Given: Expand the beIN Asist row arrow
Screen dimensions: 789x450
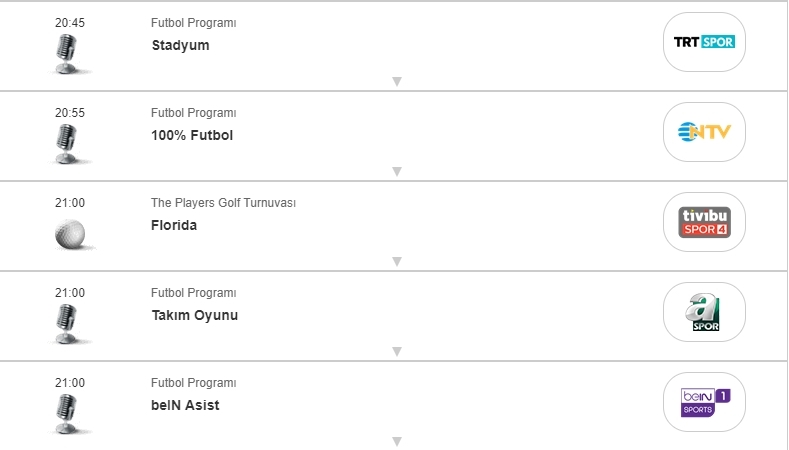Looking at the screenshot, I should [396, 441].
